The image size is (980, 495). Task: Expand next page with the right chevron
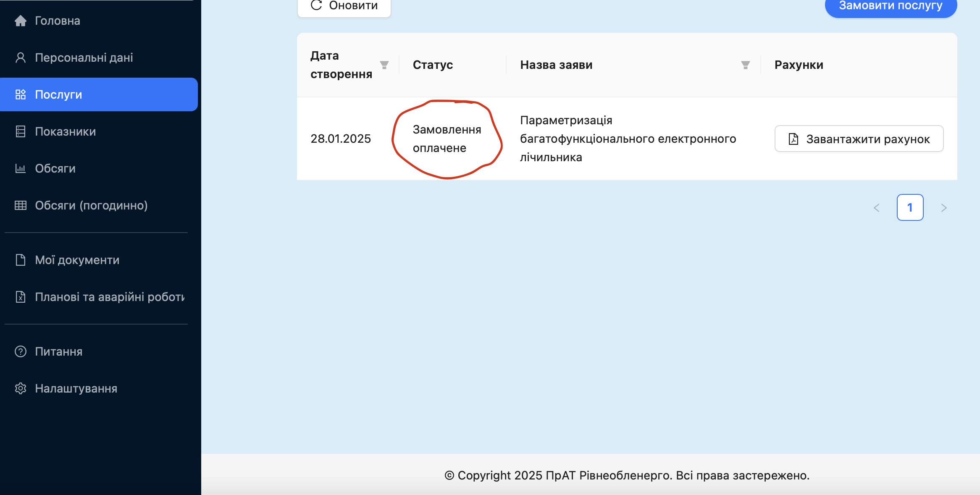coord(944,207)
